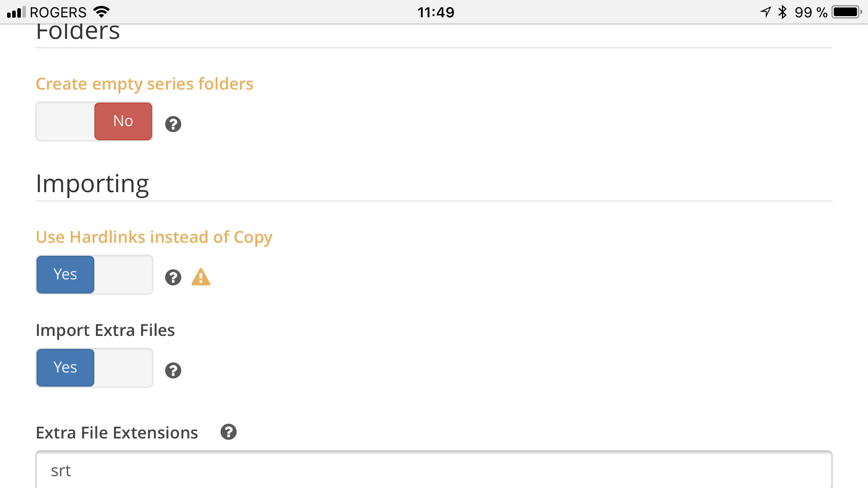Image resolution: width=868 pixels, height=488 pixels.
Task: Select the Importing section heading
Action: click(x=92, y=184)
